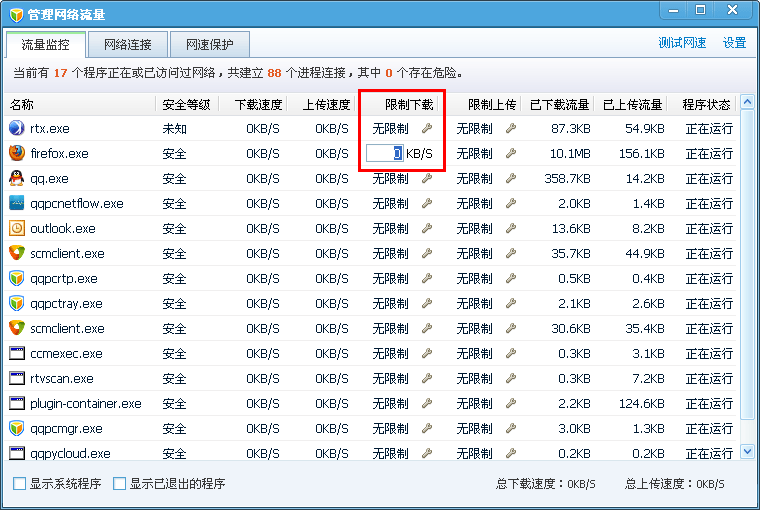Click the vertical scrollbar track of the list
The height and width of the screenshot is (510, 760).
click(747, 277)
